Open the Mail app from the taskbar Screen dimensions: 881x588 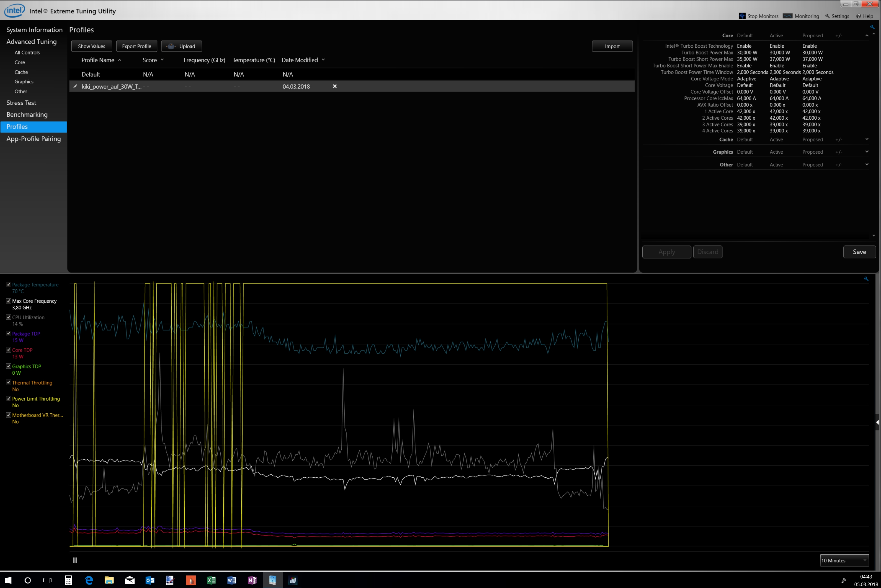coord(130,580)
